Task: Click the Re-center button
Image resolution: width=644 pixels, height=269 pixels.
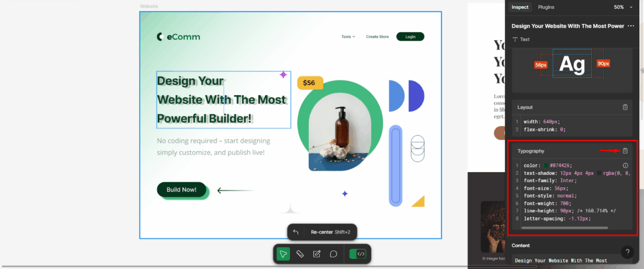Action: tap(331, 232)
